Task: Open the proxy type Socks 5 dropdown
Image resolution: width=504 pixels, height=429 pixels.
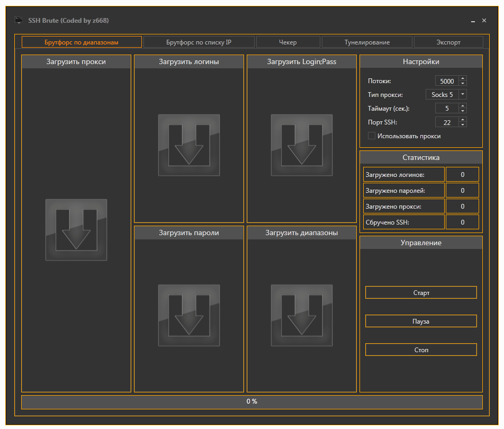Action: coord(462,95)
